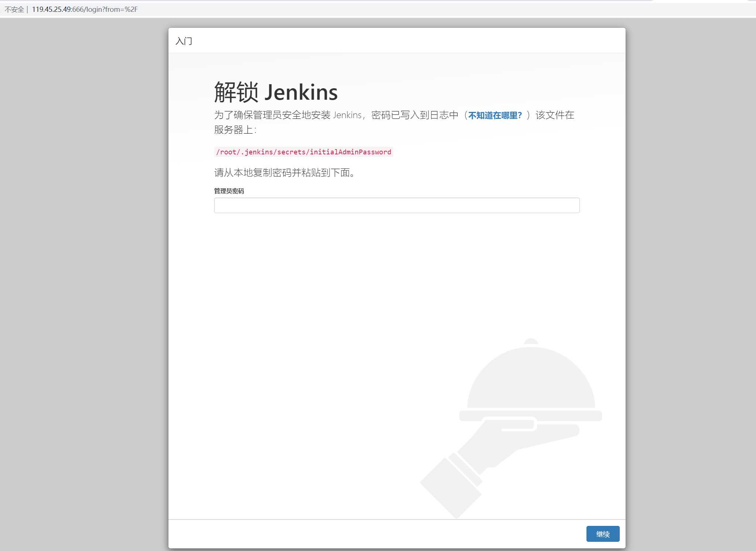Open the 不知道在哪里? help link

pos(495,115)
